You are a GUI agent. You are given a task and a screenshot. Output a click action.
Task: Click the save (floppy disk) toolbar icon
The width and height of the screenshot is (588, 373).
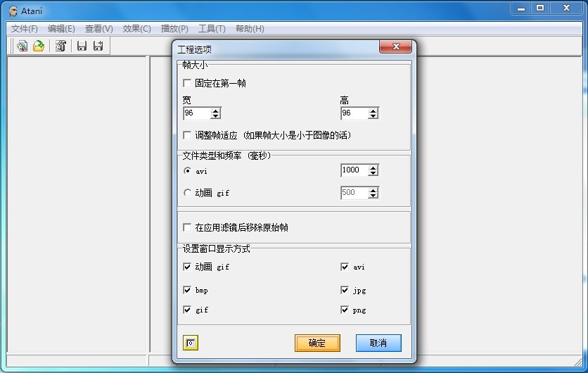82,46
